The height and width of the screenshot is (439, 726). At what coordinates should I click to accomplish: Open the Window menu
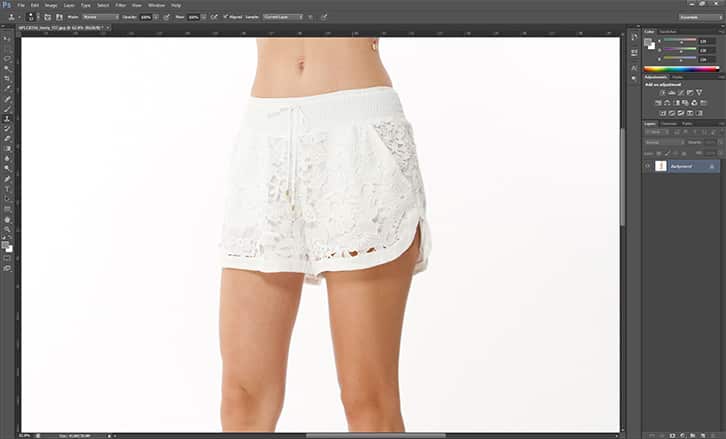coord(156,5)
